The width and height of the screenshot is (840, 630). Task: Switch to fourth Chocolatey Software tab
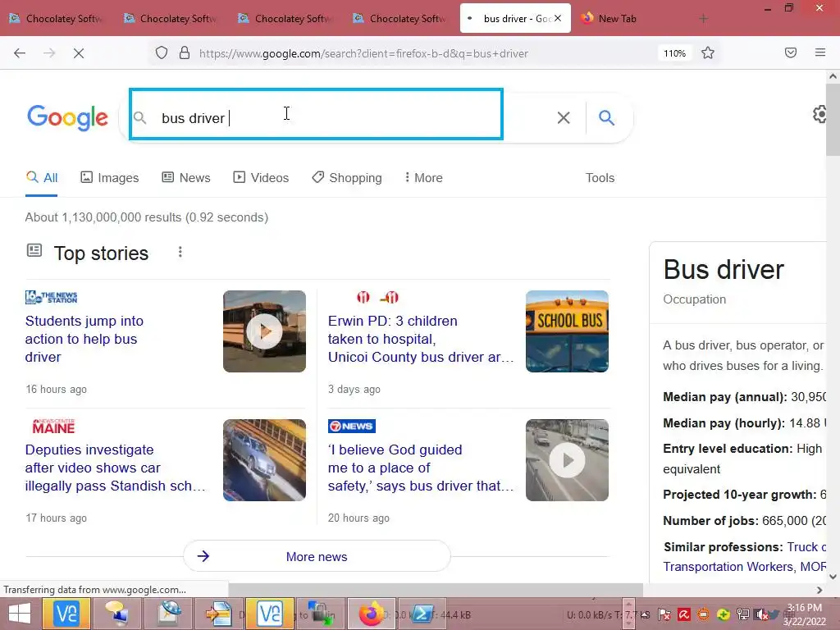point(401,19)
